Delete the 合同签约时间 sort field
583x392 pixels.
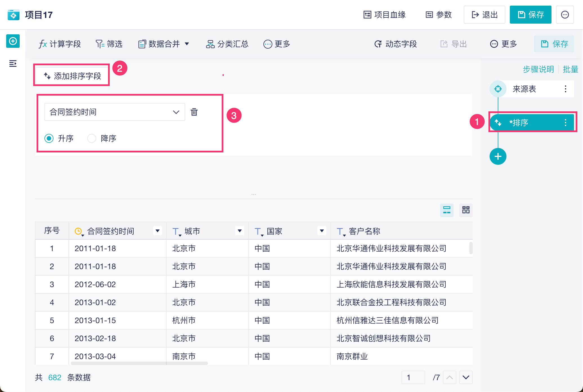click(194, 112)
